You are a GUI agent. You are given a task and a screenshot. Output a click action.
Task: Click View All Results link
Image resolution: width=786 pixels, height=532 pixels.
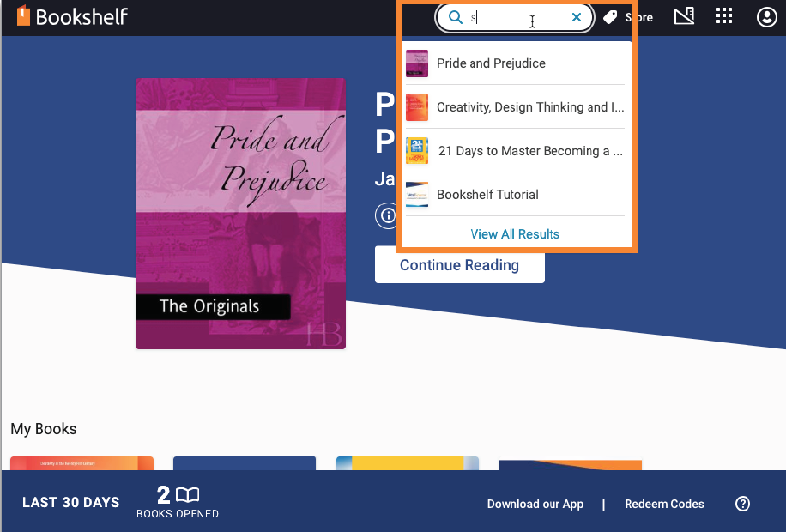tap(515, 234)
